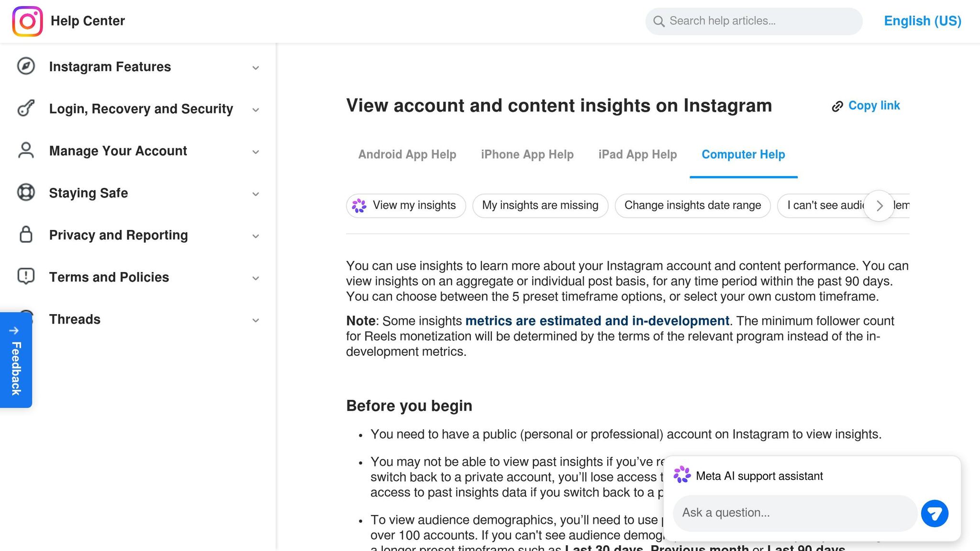Click the Meta AI logo in the support assistant panel
Viewport: 980px width, 551px height.
point(682,475)
